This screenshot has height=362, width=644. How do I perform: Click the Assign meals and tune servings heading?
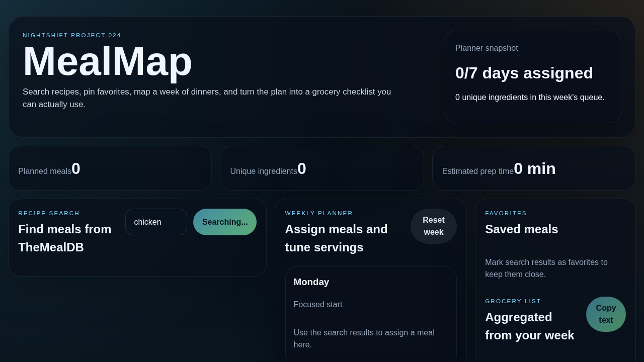(336, 238)
